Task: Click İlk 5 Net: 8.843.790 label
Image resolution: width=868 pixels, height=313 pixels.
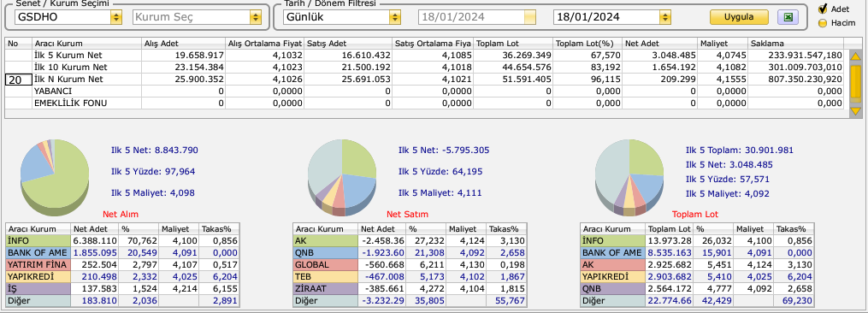Action: point(155,151)
